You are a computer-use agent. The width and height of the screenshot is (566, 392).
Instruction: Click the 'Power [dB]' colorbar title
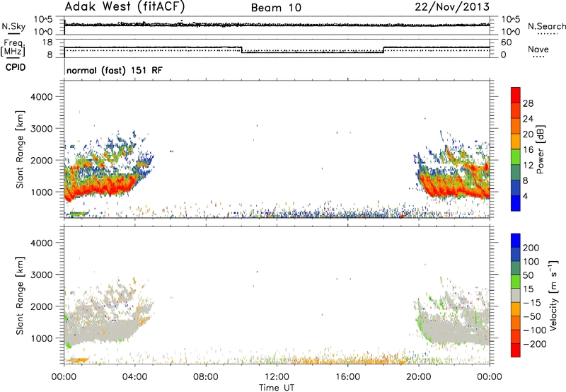coord(541,149)
